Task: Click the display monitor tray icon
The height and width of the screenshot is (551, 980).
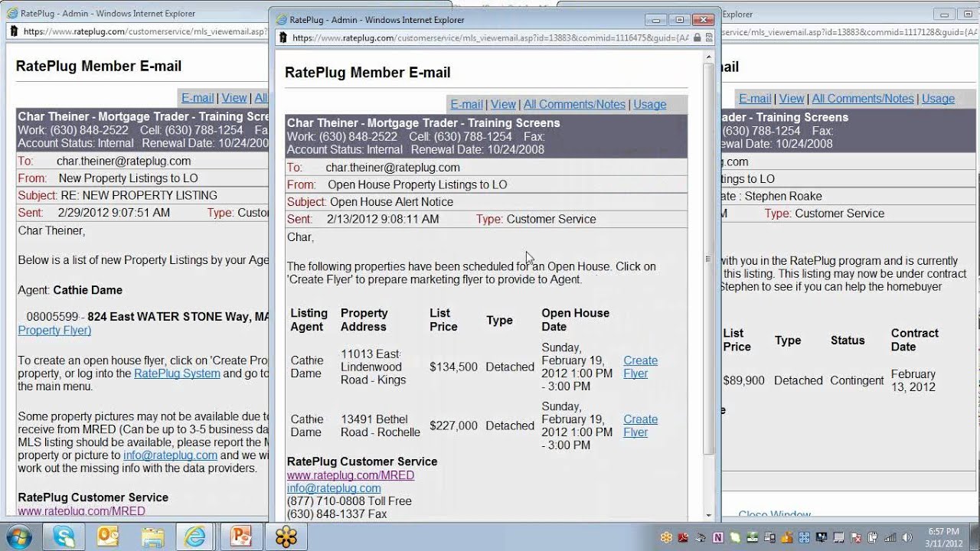Action: pyautogui.click(x=822, y=538)
